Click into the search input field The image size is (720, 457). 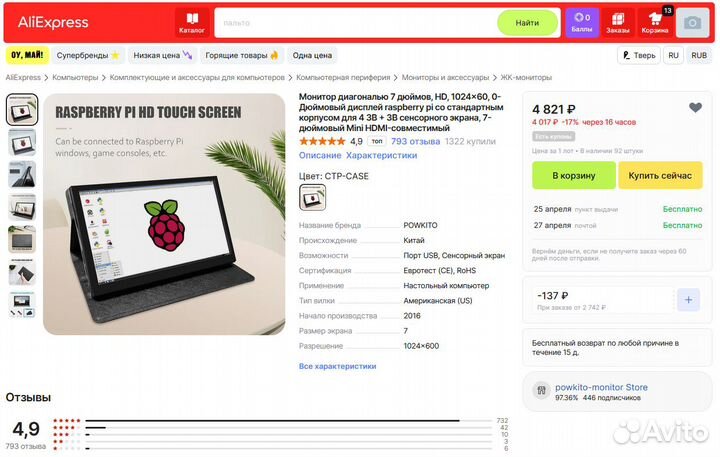356,23
